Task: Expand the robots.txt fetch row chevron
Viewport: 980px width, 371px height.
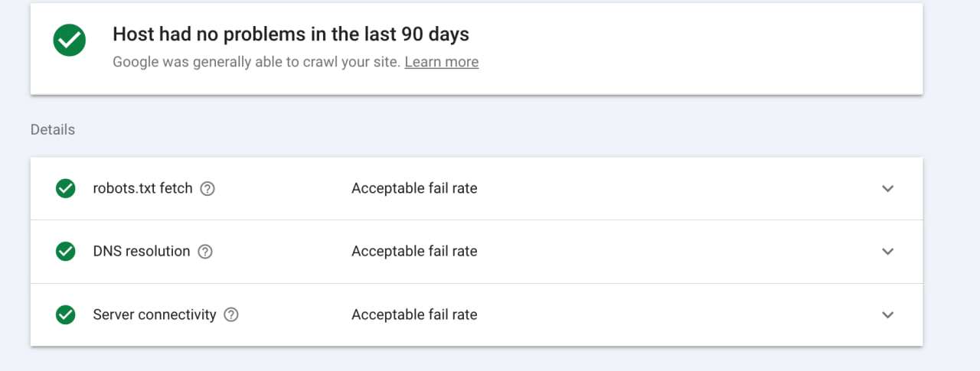Action: pyautogui.click(x=887, y=188)
